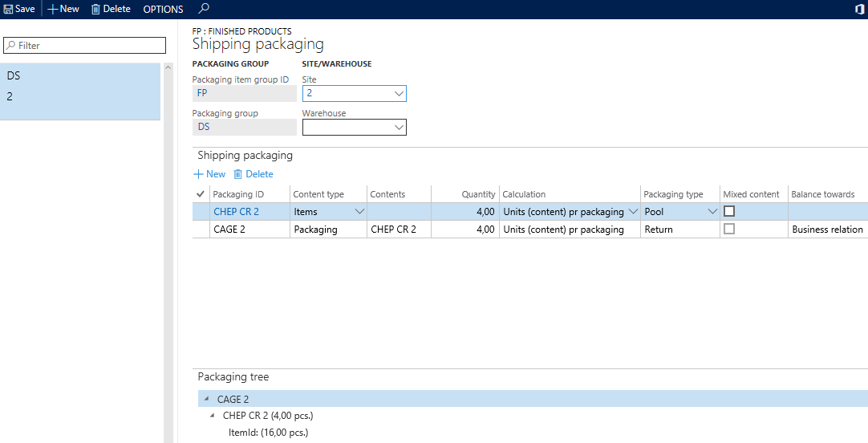
Task: Select the DS 2 record in list
Action: 80,91
